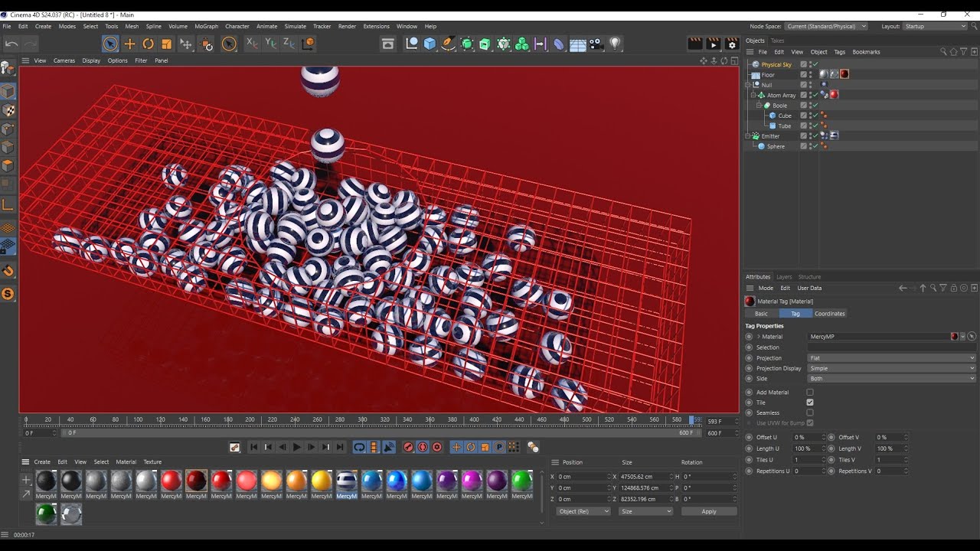Toggle timeline loop playback mode
The height and width of the screenshot is (551, 980).
(x=359, y=447)
